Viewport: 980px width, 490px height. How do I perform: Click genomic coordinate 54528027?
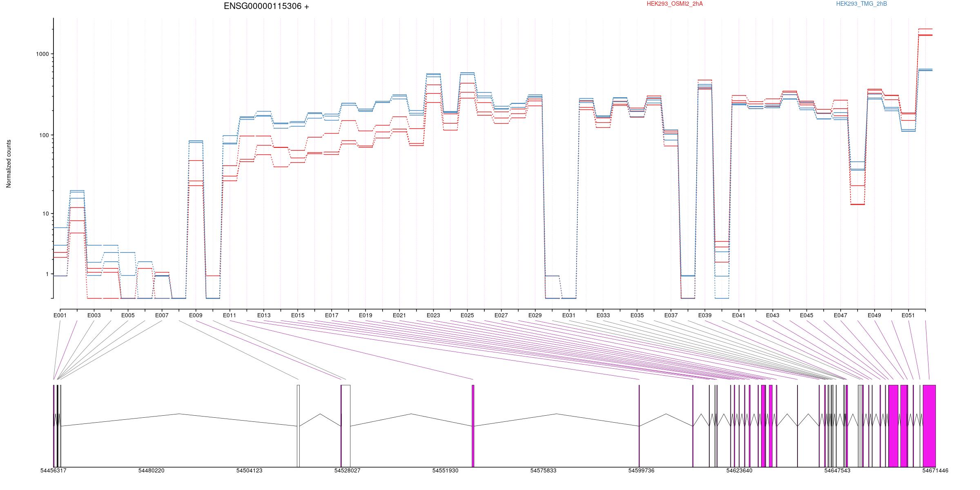(347, 470)
